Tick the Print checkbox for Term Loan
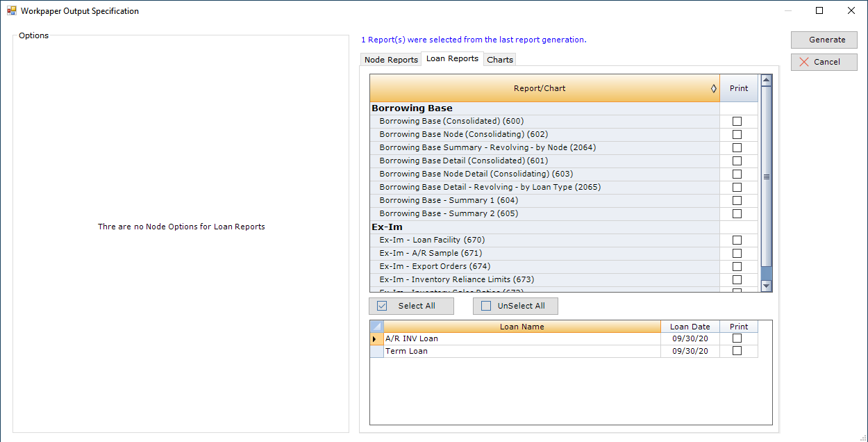This screenshot has height=442, width=868. point(737,351)
